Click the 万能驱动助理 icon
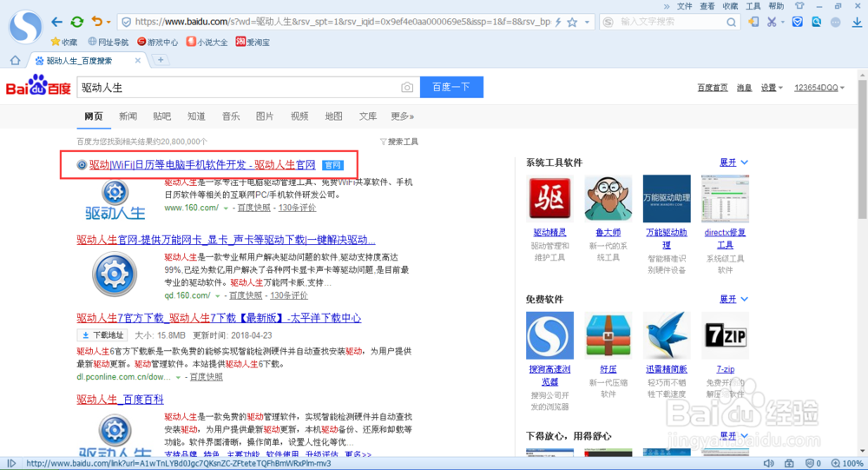The width and height of the screenshot is (868, 470). coord(667,199)
